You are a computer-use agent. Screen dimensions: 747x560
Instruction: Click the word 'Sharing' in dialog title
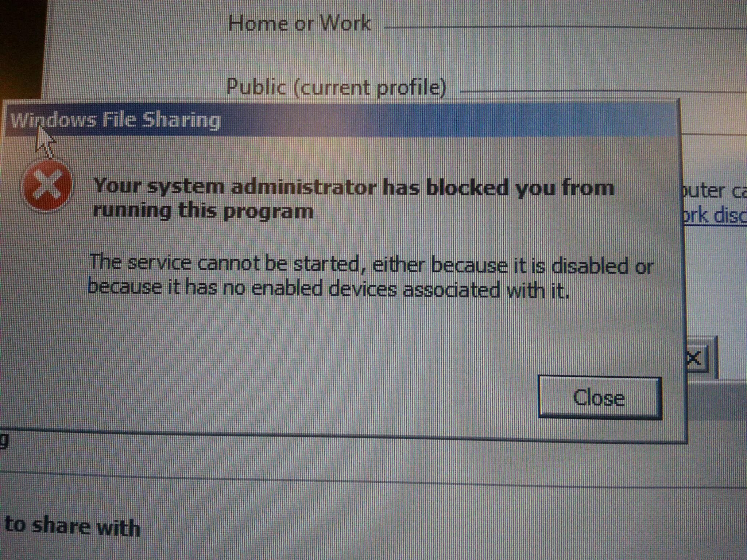pyautogui.click(x=181, y=120)
